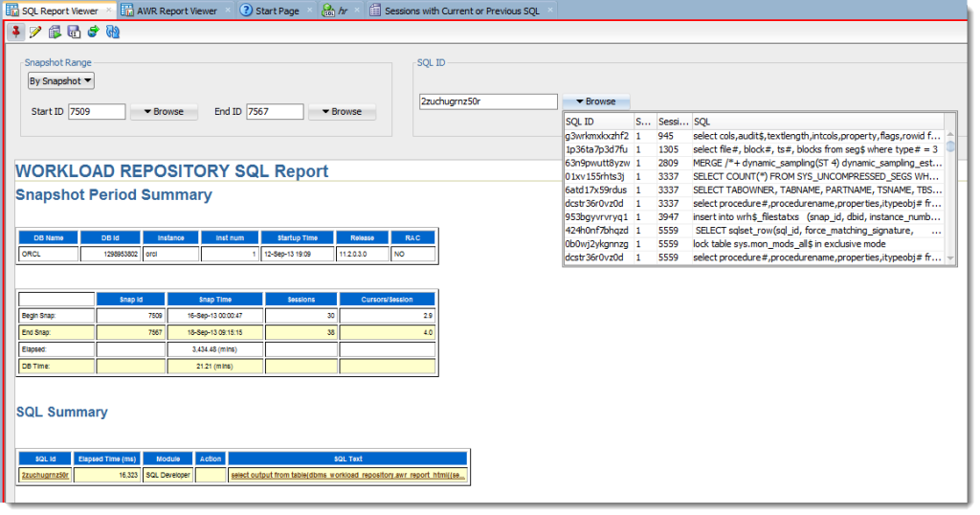Click Browse button next to SQL ID field
980x515 pixels.
(595, 101)
